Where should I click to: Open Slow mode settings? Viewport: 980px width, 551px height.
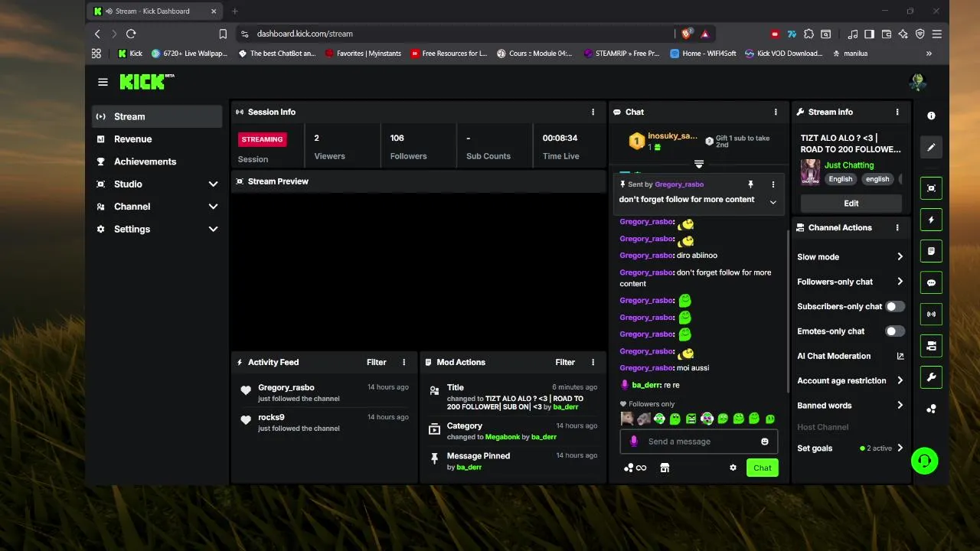coord(851,257)
